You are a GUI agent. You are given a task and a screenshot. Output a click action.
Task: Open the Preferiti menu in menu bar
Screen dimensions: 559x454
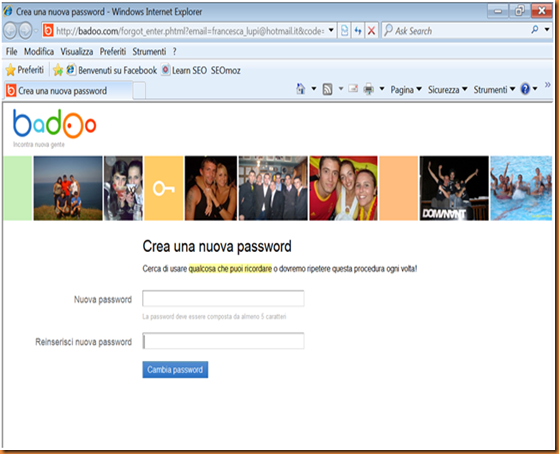coord(113,52)
